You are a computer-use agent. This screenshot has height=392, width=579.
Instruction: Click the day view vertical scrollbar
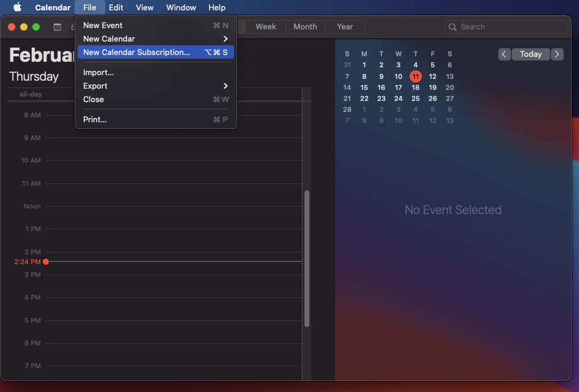pos(307,258)
